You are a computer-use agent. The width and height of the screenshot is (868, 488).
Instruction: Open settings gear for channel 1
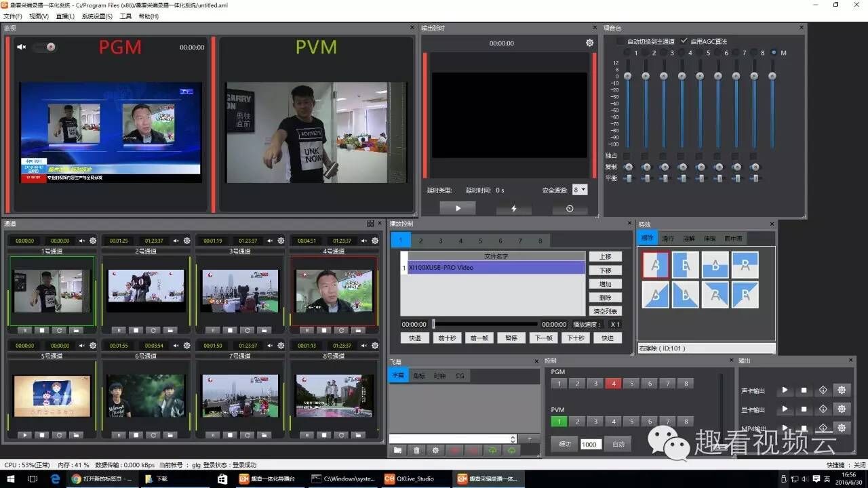pos(93,241)
